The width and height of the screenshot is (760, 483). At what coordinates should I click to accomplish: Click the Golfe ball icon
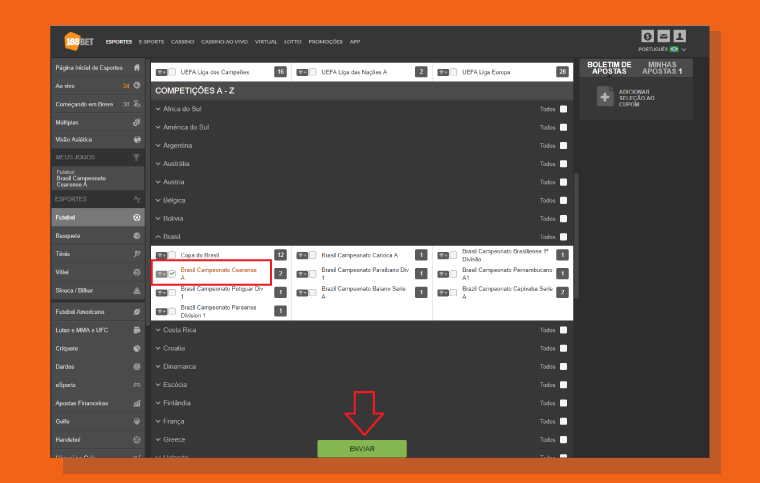[x=137, y=421]
